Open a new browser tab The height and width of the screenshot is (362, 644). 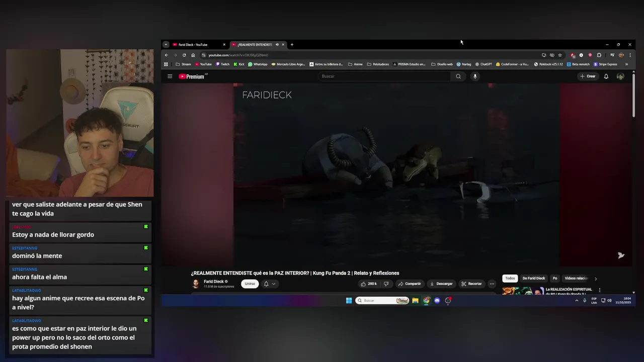[292, 45]
